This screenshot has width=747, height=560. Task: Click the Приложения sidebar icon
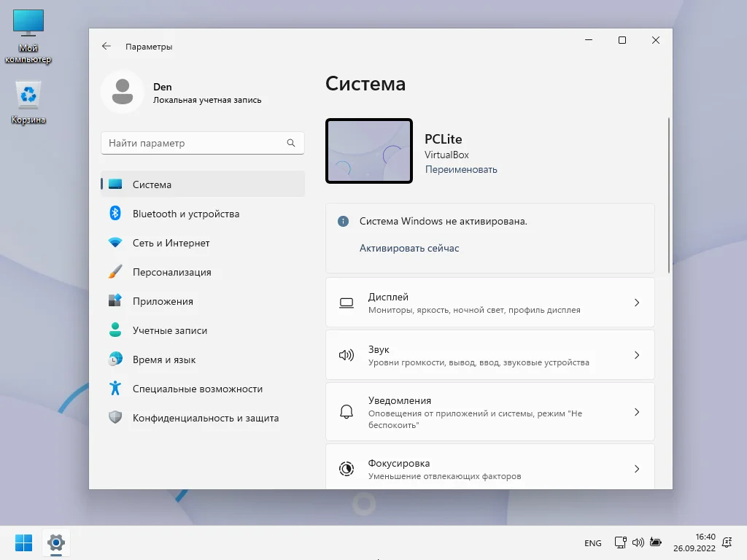(x=115, y=300)
